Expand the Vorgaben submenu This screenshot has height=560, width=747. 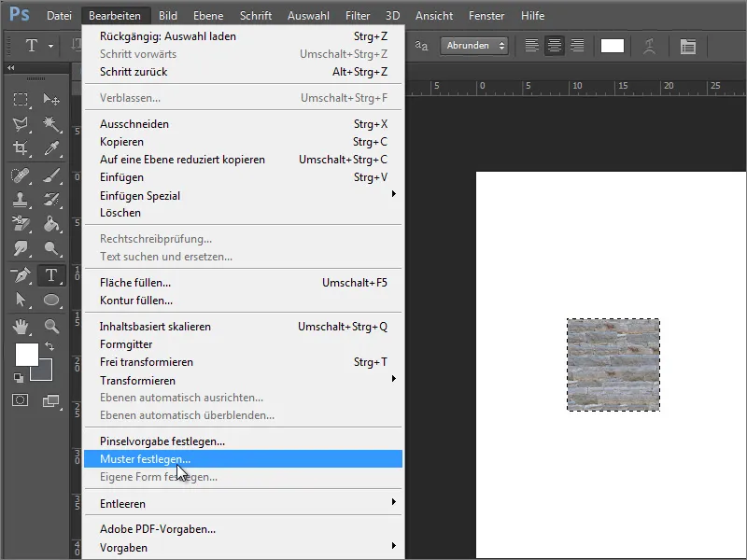244,547
